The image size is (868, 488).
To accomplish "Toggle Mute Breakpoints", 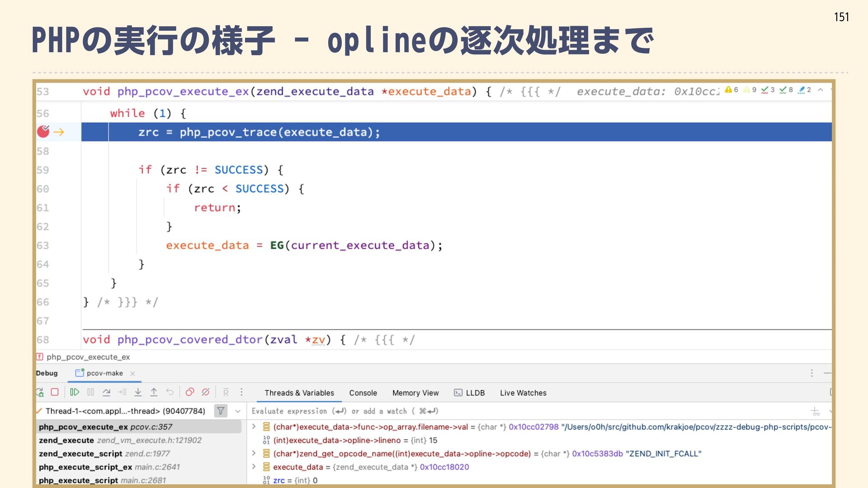I will pyautogui.click(x=206, y=392).
